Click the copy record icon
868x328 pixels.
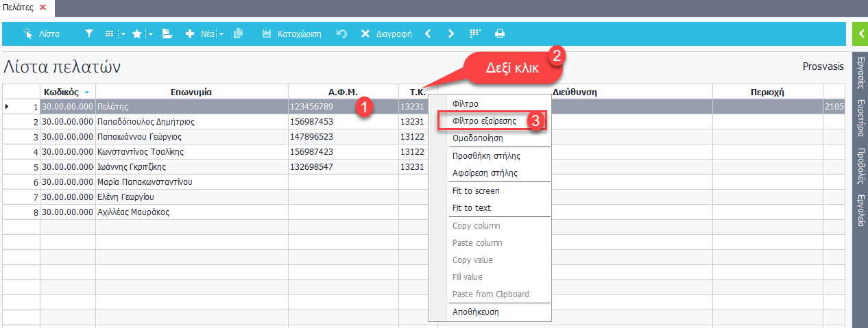238,34
